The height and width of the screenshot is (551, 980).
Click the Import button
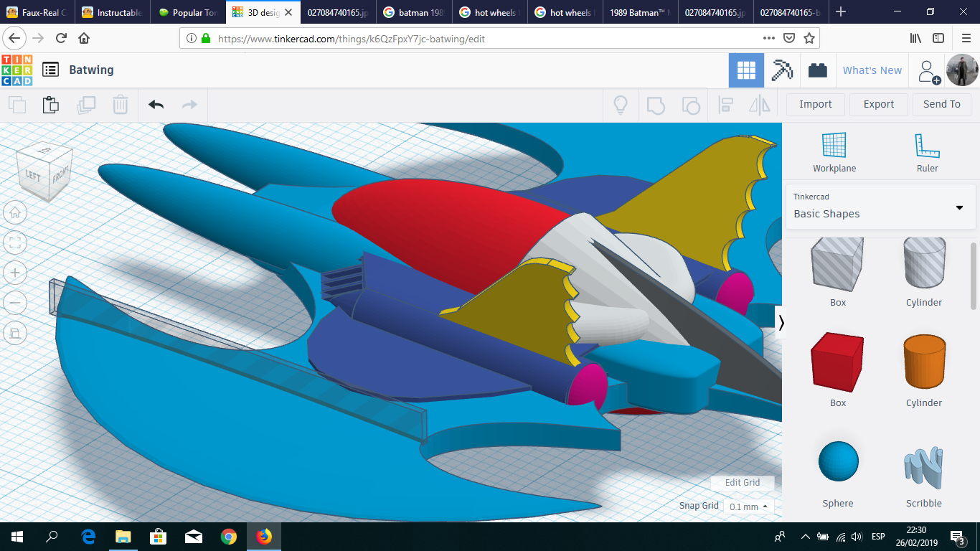click(x=816, y=105)
